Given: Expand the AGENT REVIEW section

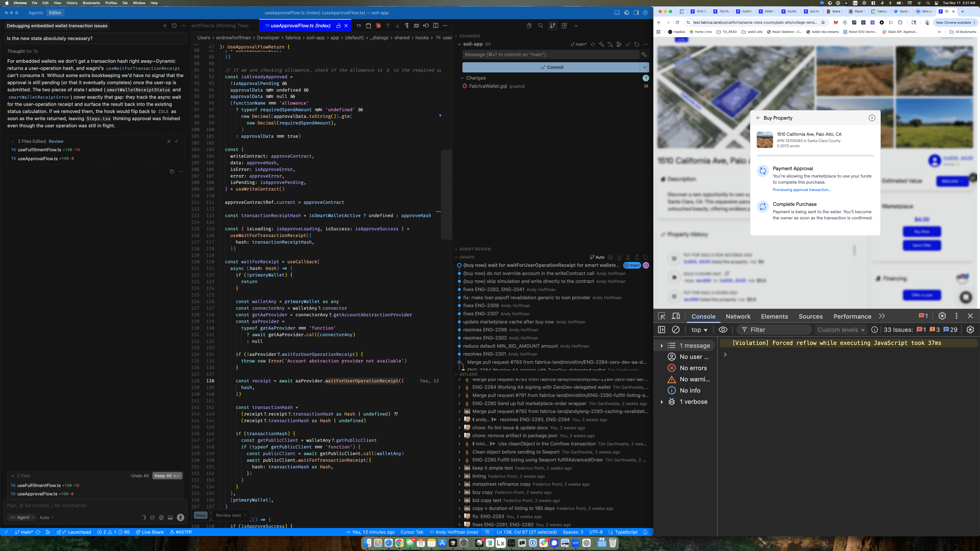Looking at the screenshot, I should (475, 249).
